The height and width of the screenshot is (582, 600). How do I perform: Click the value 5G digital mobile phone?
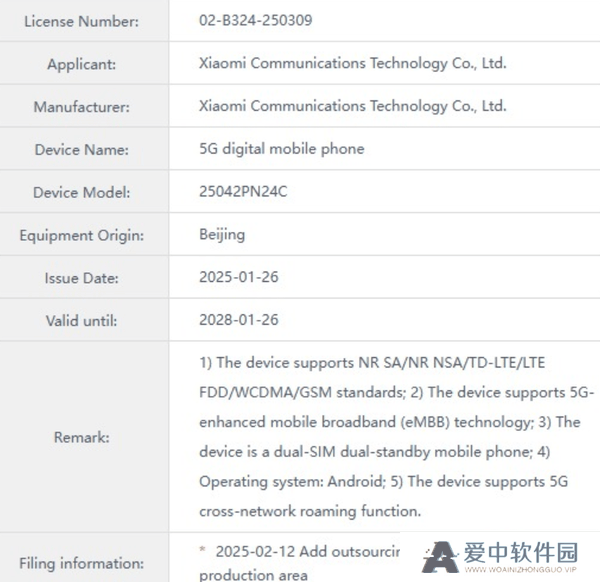(x=282, y=149)
